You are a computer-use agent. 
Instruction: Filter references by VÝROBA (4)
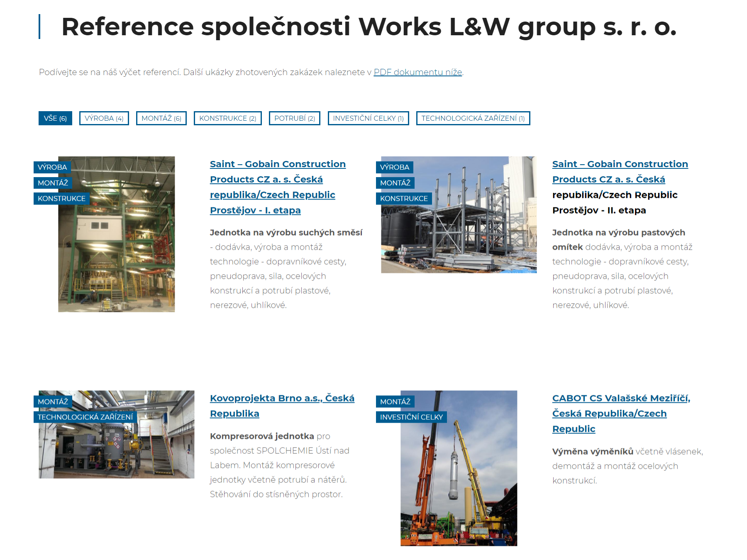(104, 118)
